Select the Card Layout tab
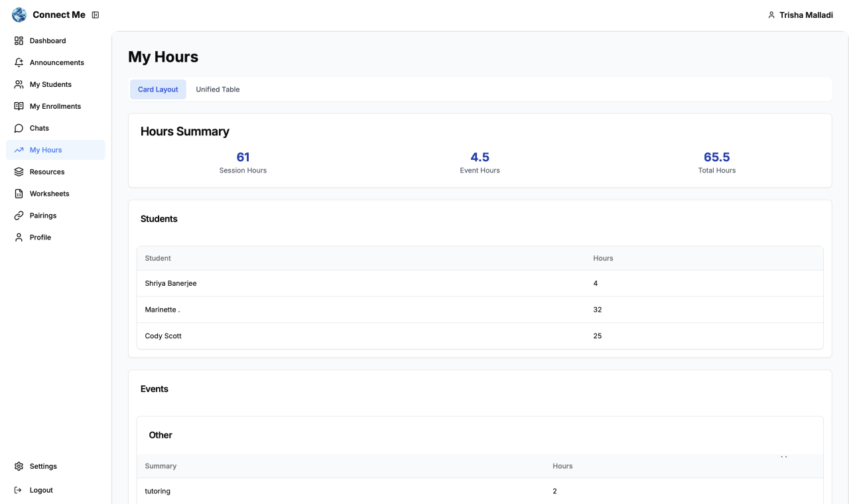 pos(158,90)
